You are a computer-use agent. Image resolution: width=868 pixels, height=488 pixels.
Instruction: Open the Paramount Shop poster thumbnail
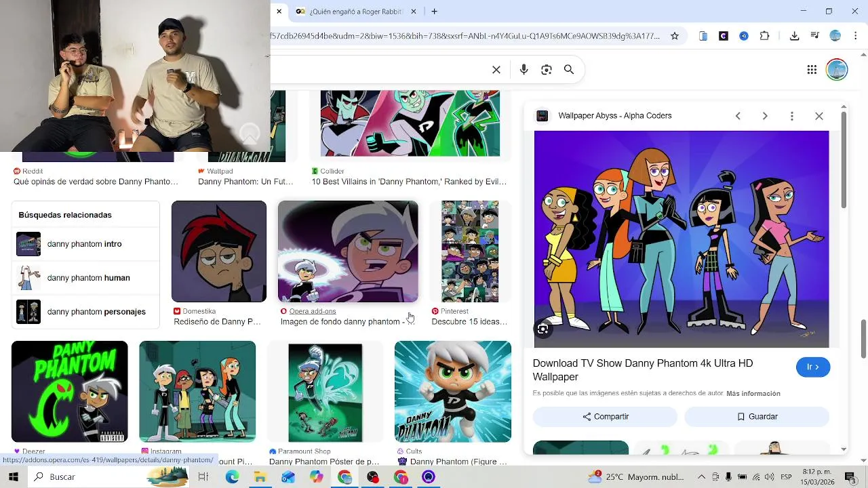(x=325, y=393)
